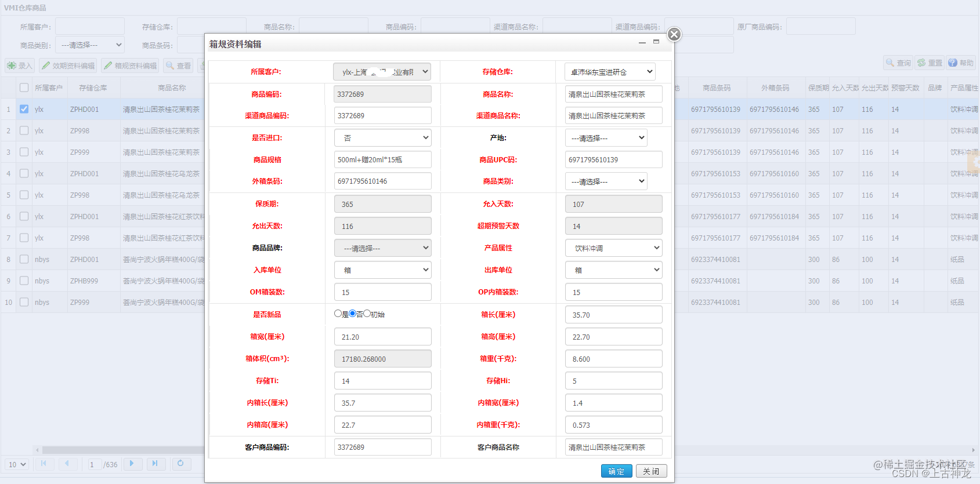Open the 商品类别 dropdown in the dialog

(x=606, y=181)
